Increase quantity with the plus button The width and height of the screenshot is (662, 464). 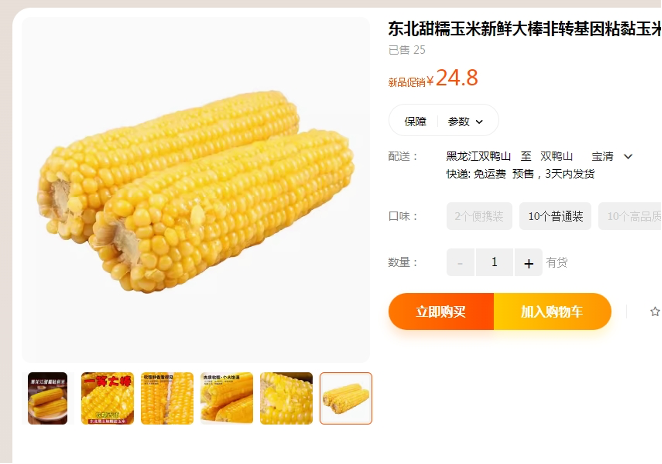(x=528, y=263)
